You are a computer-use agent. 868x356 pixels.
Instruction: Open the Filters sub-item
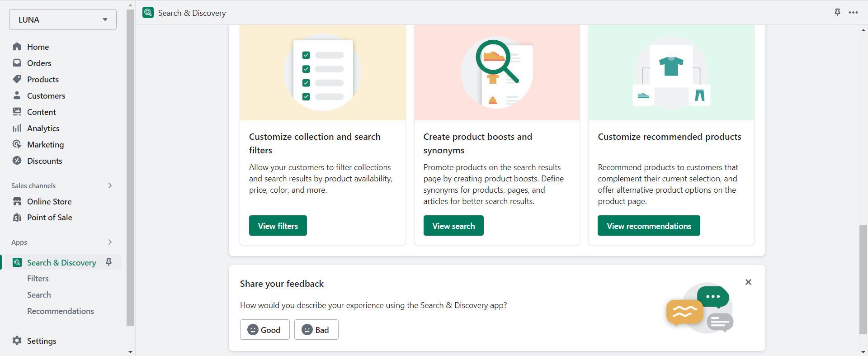[x=38, y=279]
